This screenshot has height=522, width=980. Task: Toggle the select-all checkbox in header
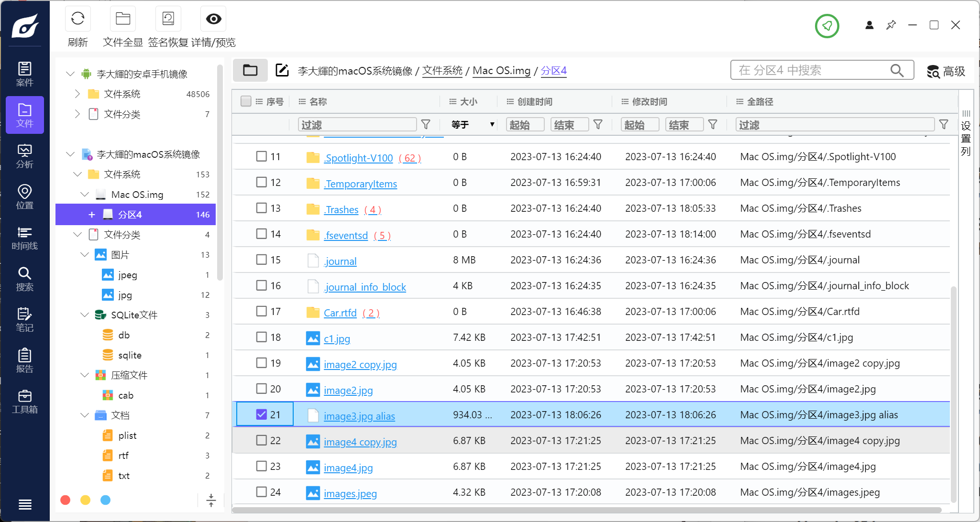pyautogui.click(x=246, y=101)
